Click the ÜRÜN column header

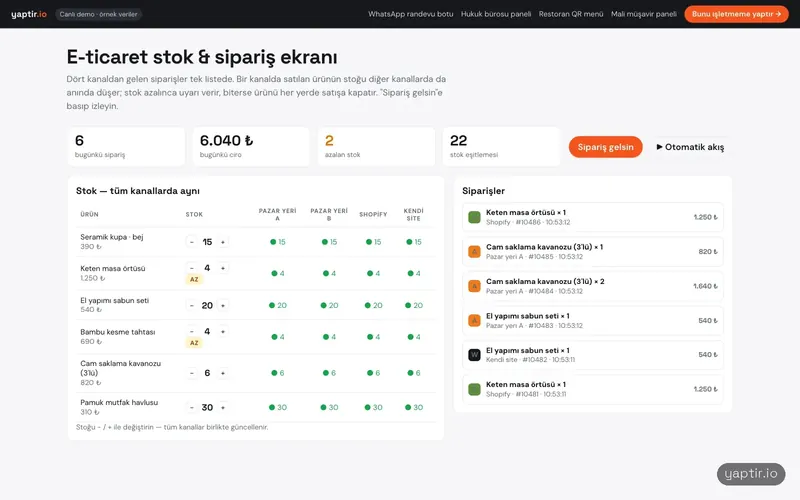(89, 214)
